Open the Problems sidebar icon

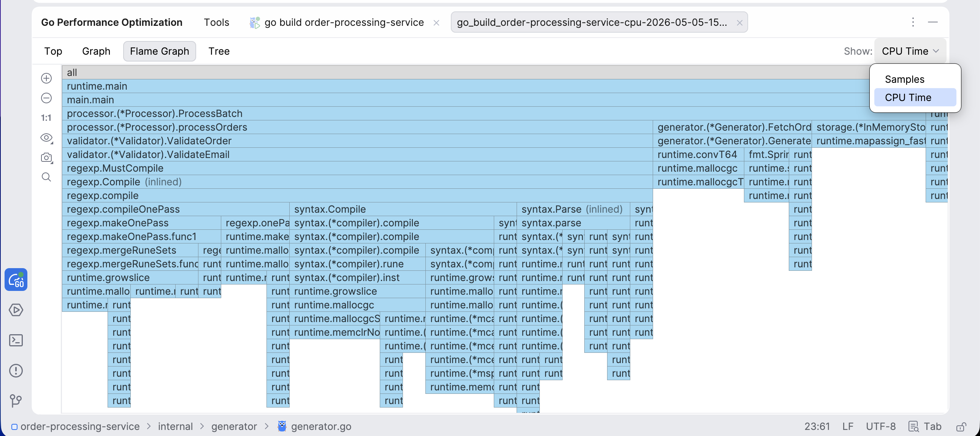click(16, 371)
